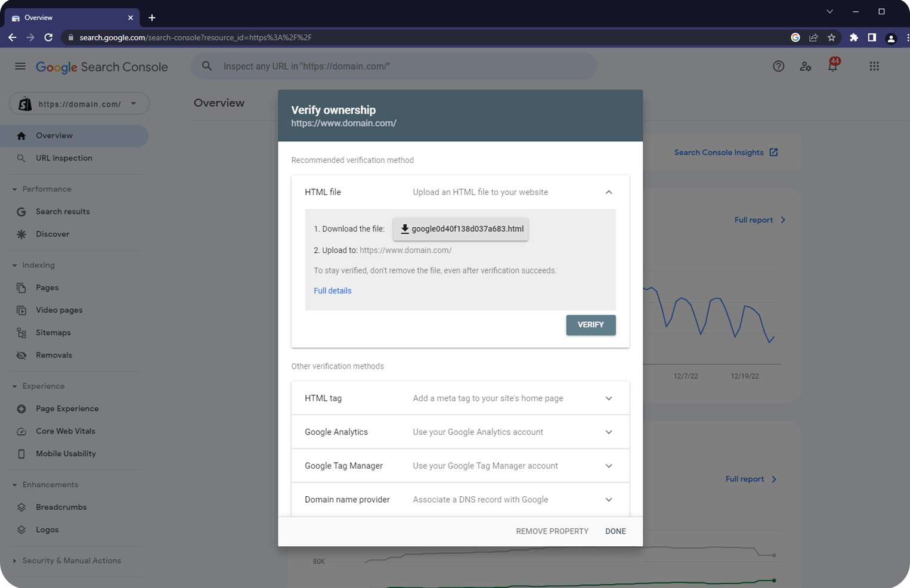Open notifications bell with 44 badge
Viewport: 910px width, 588px height.
point(833,65)
